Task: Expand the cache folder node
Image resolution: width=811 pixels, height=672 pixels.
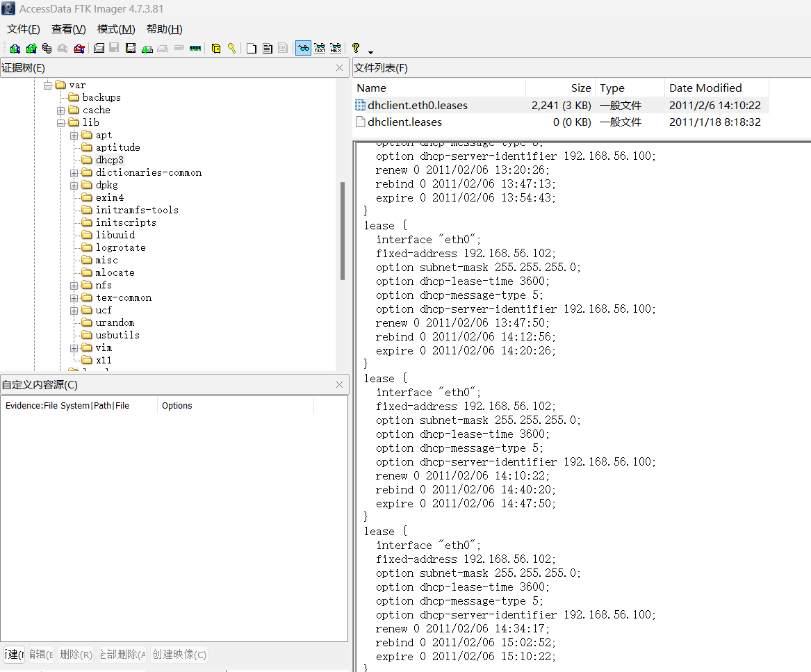Action: (x=61, y=110)
